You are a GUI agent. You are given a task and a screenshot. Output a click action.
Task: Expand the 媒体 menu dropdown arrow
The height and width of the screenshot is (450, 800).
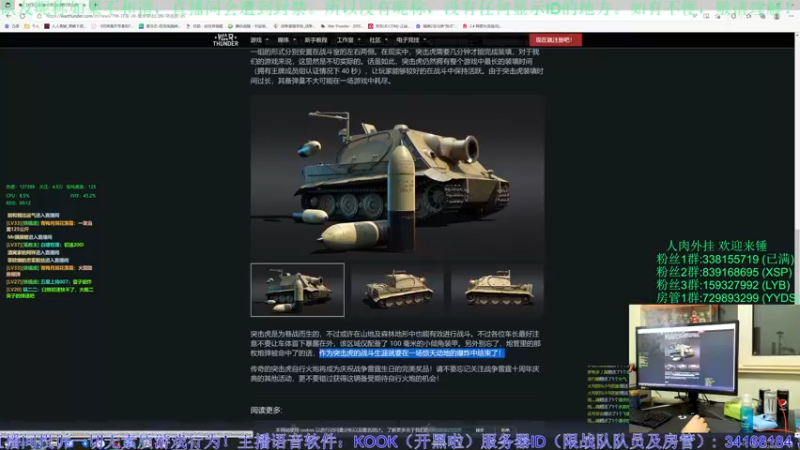[294, 40]
